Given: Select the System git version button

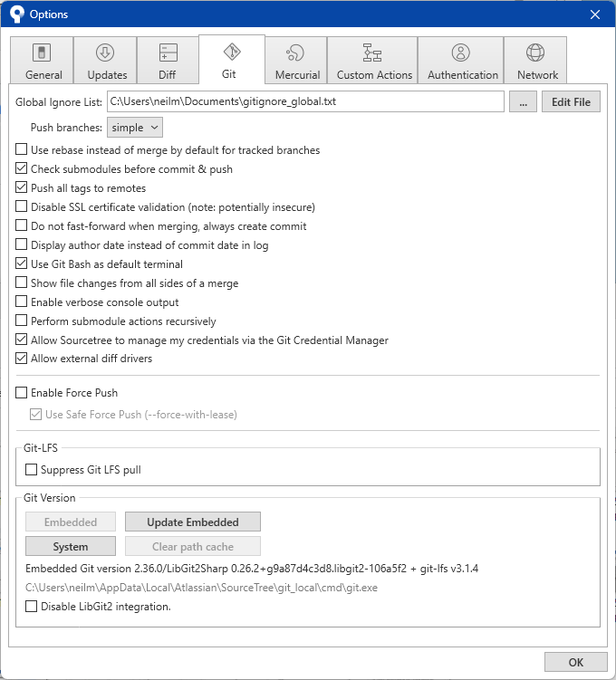Looking at the screenshot, I should pyautogui.click(x=71, y=546).
